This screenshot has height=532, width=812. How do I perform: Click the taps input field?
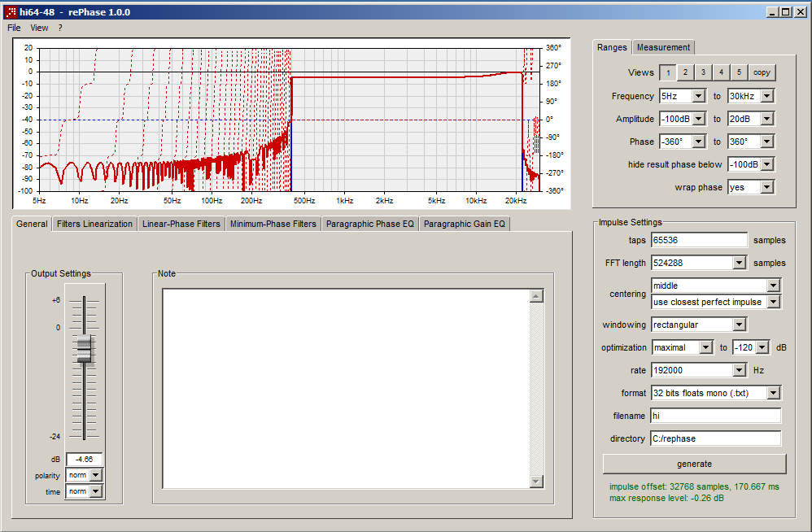pos(698,240)
